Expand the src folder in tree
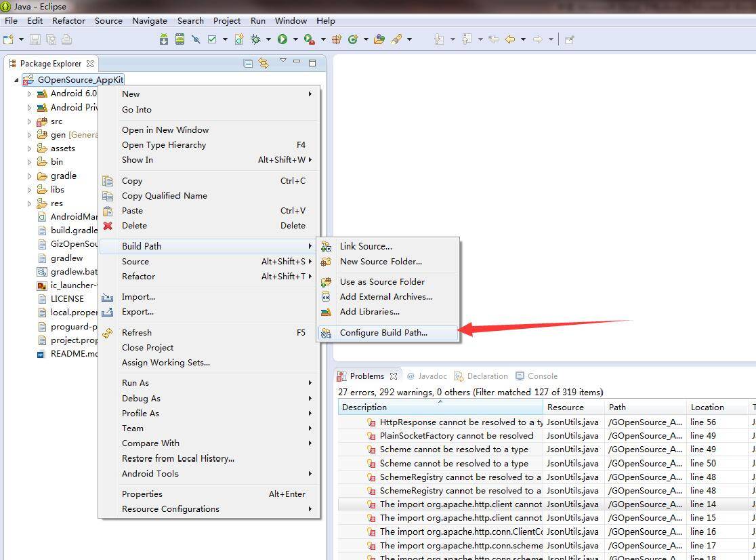The height and width of the screenshot is (560, 756). [29, 121]
